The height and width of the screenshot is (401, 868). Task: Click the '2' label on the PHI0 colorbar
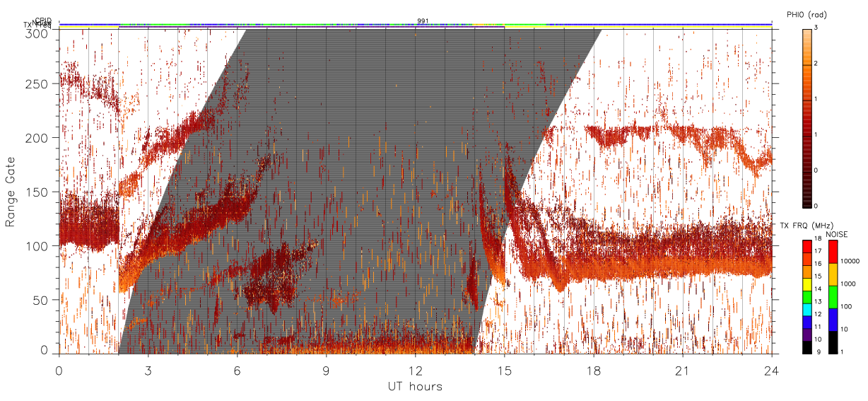point(816,64)
